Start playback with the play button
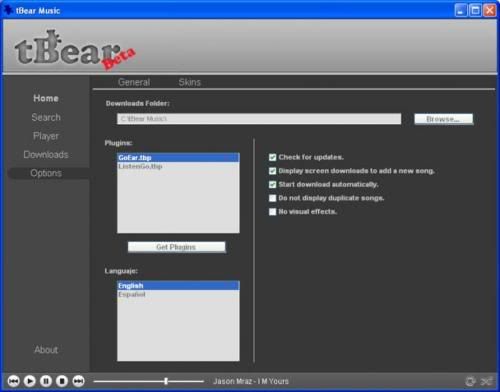 [x=30, y=381]
